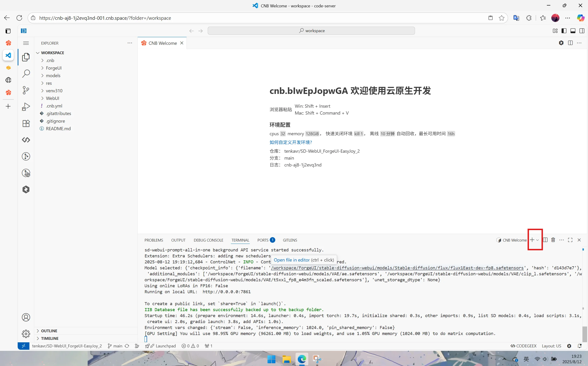Show forwarded ports count in status bar
This screenshot has height=366, width=588.
coord(208,346)
